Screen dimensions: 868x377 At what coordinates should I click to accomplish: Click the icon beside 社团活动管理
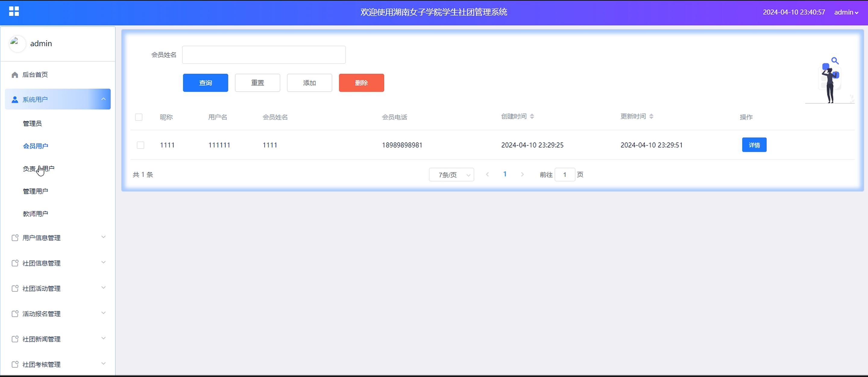click(15, 288)
